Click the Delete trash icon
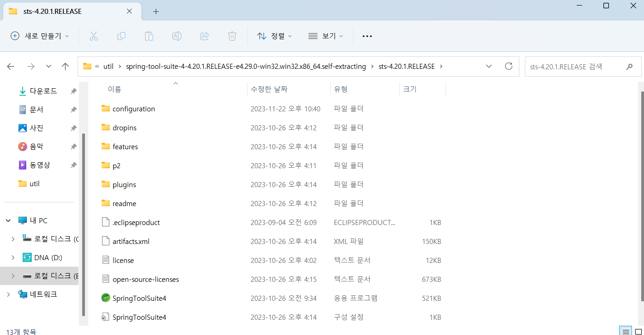The height and width of the screenshot is (335, 644). (232, 36)
